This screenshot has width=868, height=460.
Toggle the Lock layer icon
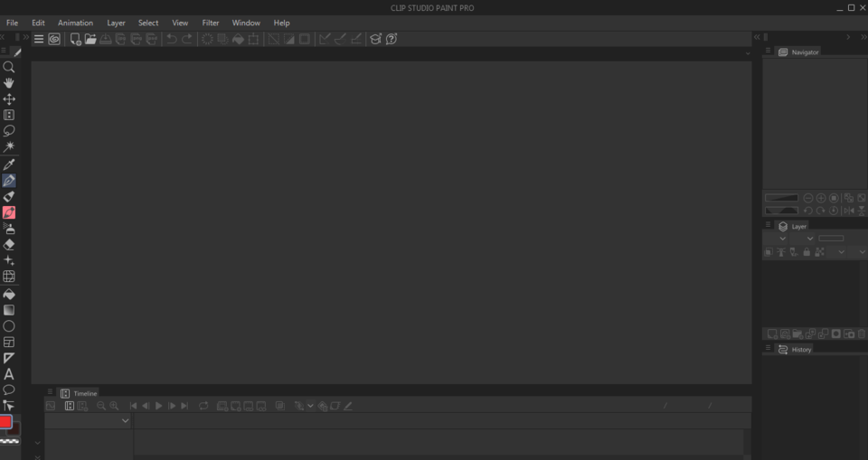(806, 252)
